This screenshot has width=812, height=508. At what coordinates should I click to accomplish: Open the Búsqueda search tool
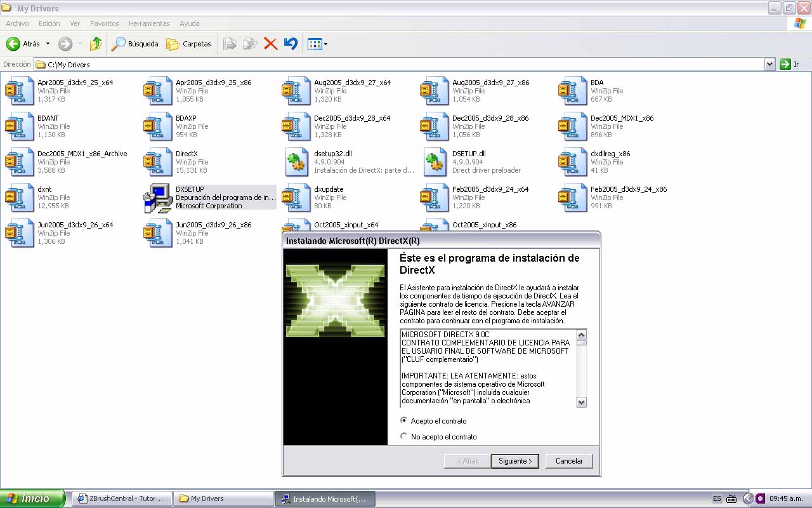point(134,44)
